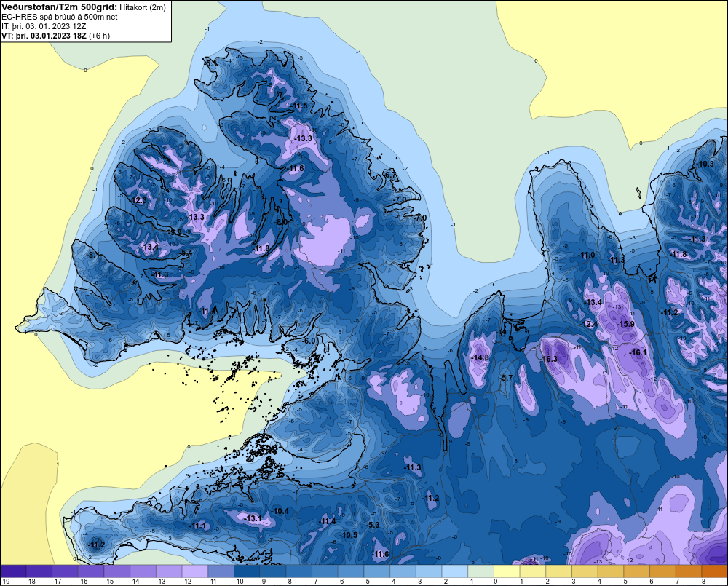Screen dimensions: 728x586
Task: Click the legend tick label -3
Action: pos(420,582)
